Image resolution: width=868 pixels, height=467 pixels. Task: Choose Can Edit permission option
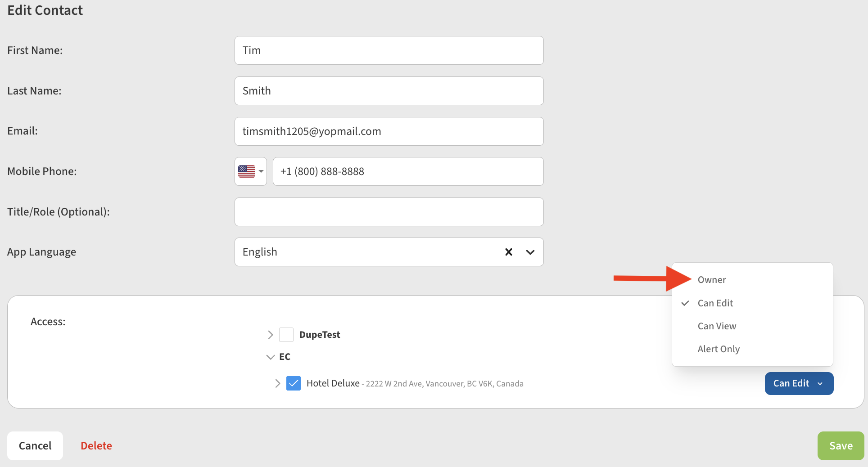tap(715, 303)
